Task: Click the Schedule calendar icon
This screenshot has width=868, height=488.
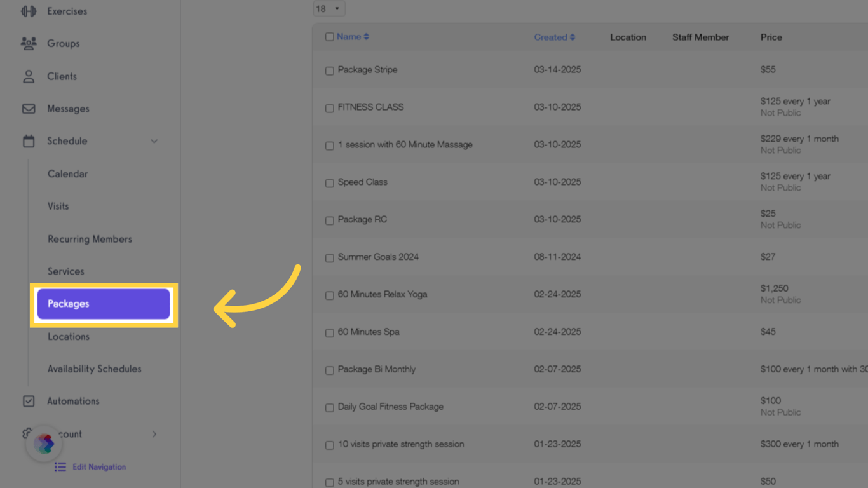Action: 29,141
